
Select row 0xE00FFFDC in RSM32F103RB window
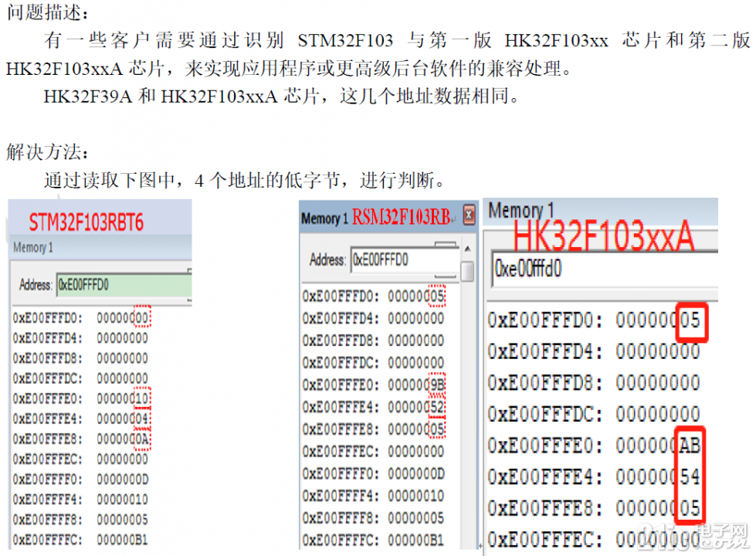point(374,363)
